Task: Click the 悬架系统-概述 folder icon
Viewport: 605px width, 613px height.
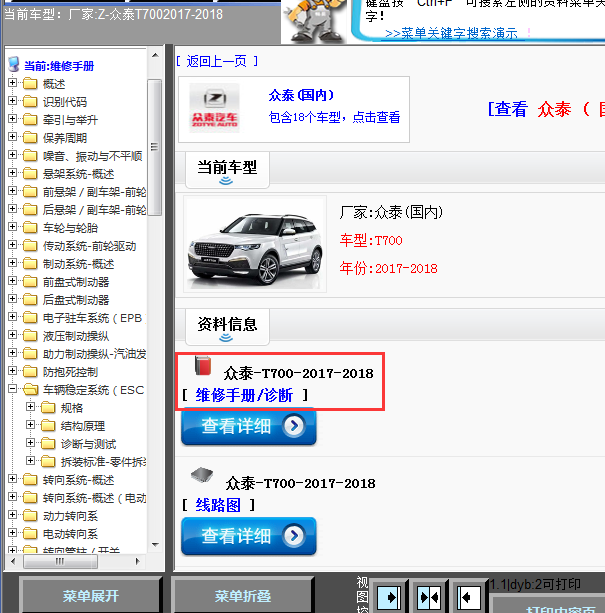Action: click(x=30, y=174)
